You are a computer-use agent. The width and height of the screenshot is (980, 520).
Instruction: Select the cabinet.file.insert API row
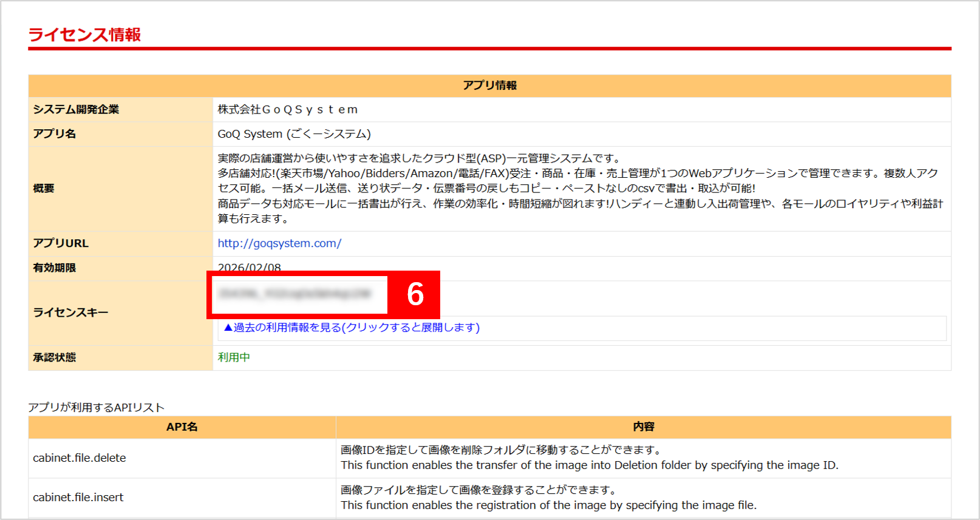point(78,498)
